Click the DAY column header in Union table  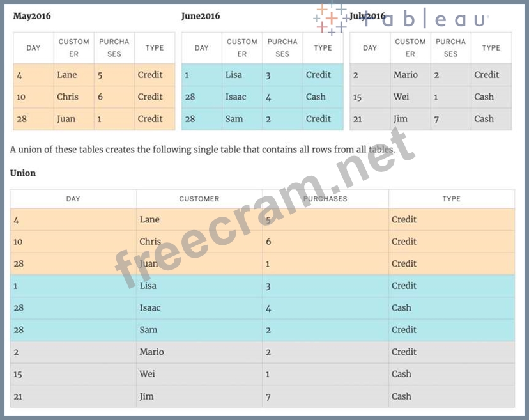click(x=73, y=199)
